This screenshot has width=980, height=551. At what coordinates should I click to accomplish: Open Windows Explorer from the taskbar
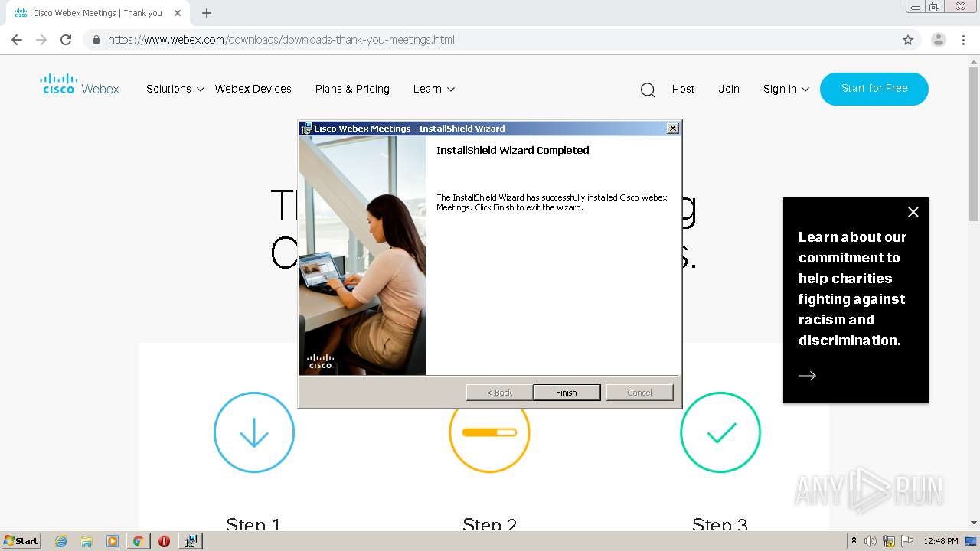pyautogui.click(x=87, y=541)
